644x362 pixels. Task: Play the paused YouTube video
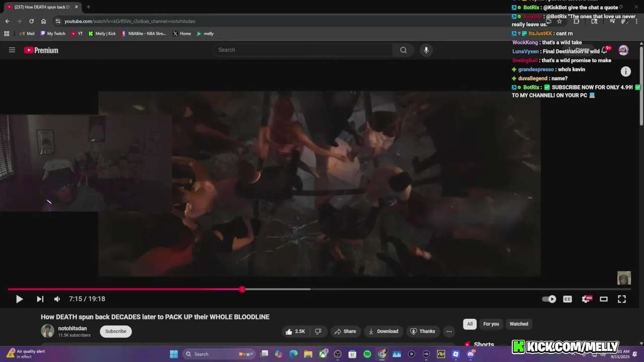tap(19, 299)
